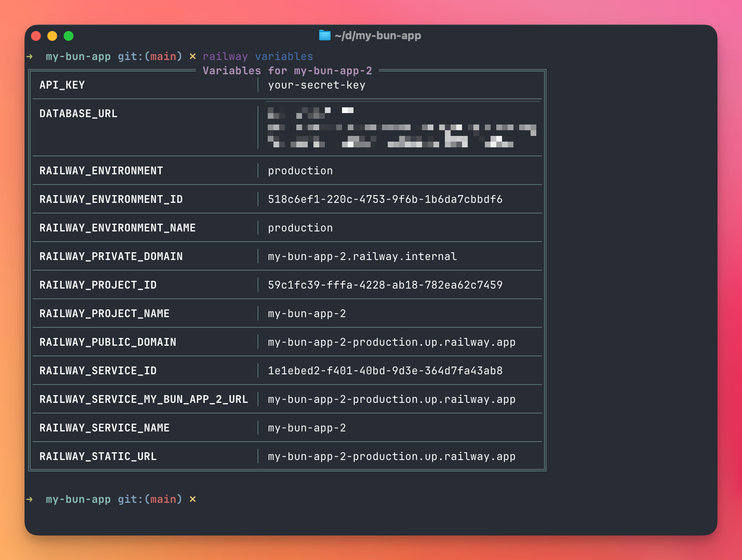Click the green arrow on the first prompt line
Screen dimensions: 742x560
(x=30, y=56)
